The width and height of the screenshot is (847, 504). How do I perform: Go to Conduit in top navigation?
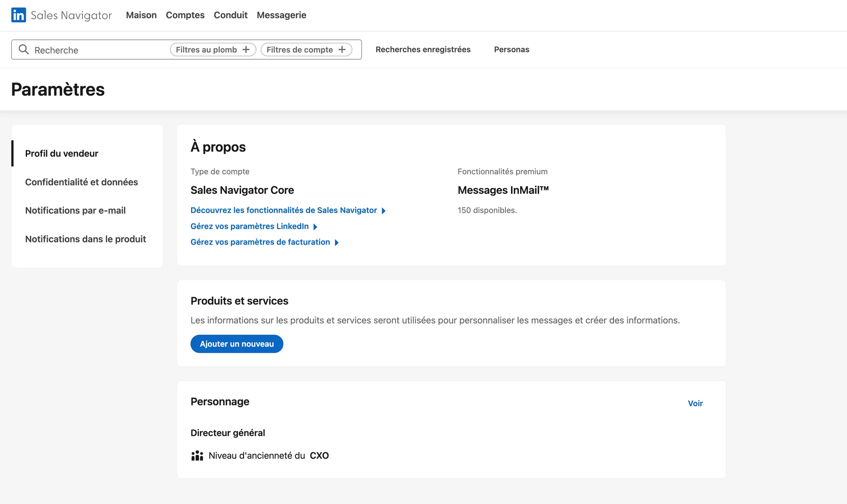[x=230, y=15]
